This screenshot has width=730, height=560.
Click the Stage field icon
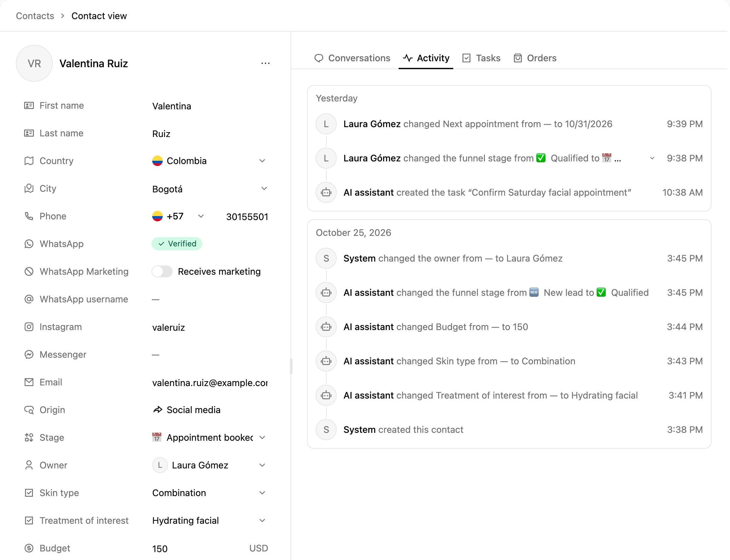[29, 437]
